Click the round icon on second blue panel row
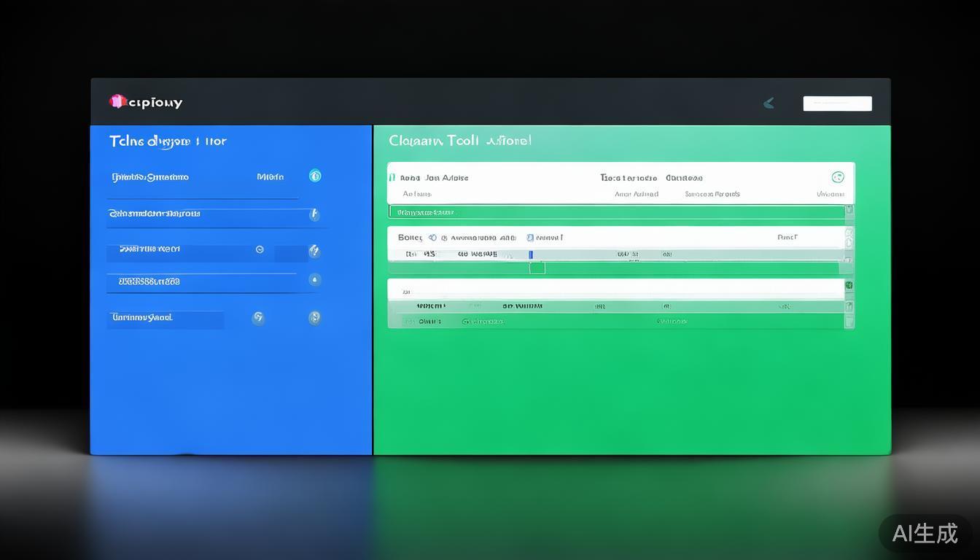Image resolution: width=980 pixels, height=560 pixels. [314, 214]
